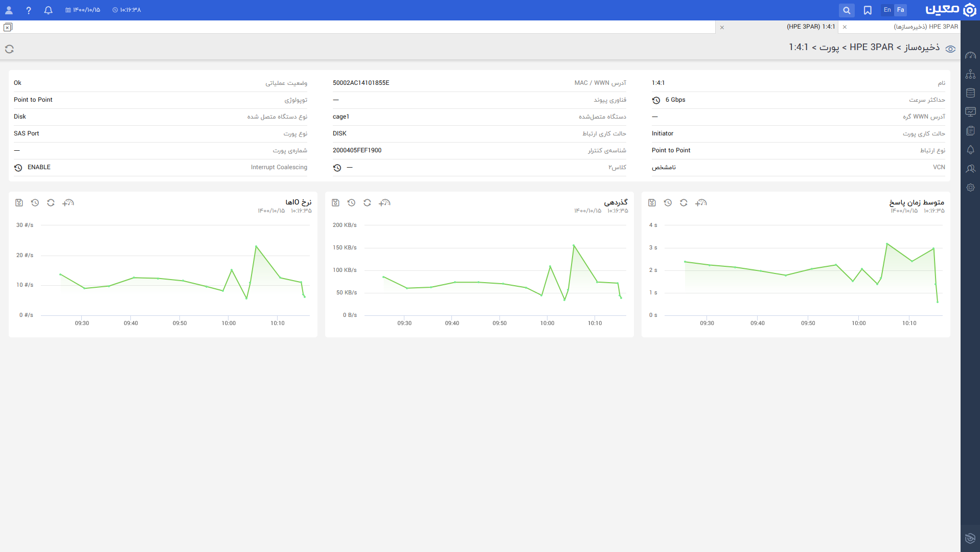Click the clock time in top bar

tap(127, 10)
